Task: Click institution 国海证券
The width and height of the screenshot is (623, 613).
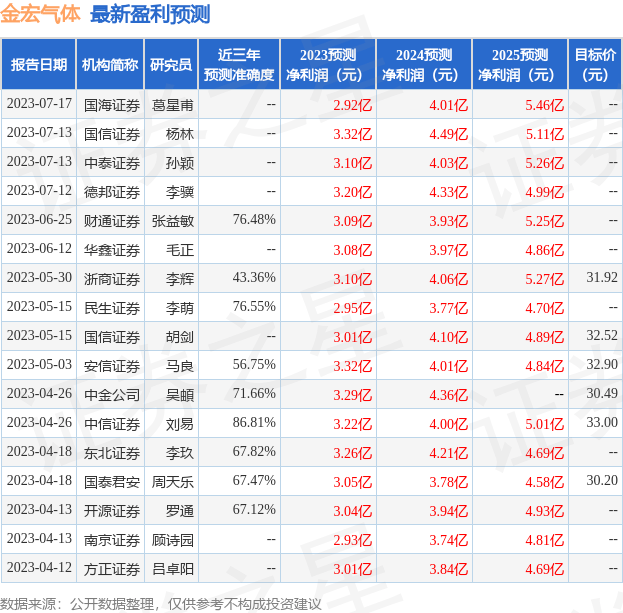Action: click(112, 105)
